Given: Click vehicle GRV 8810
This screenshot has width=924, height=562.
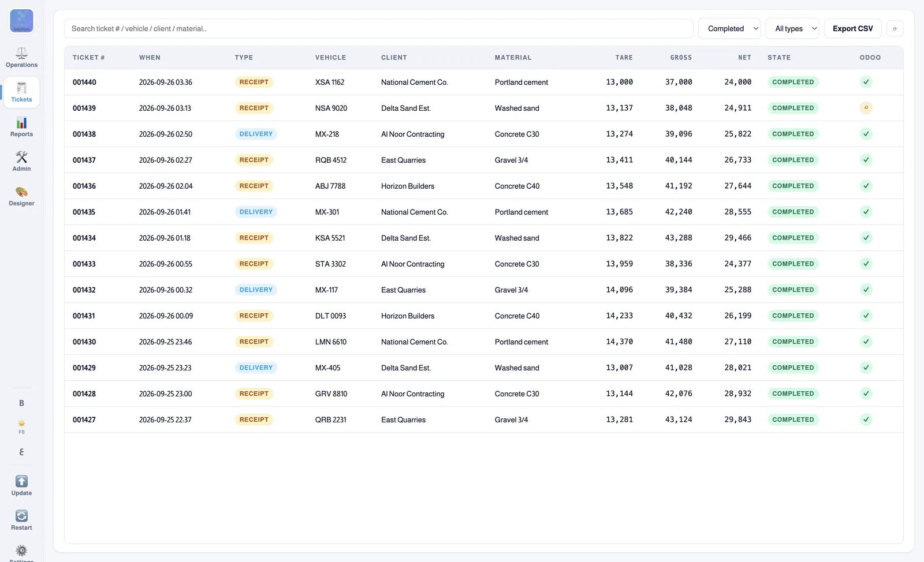Looking at the screenshot, I should coord(331,394).
